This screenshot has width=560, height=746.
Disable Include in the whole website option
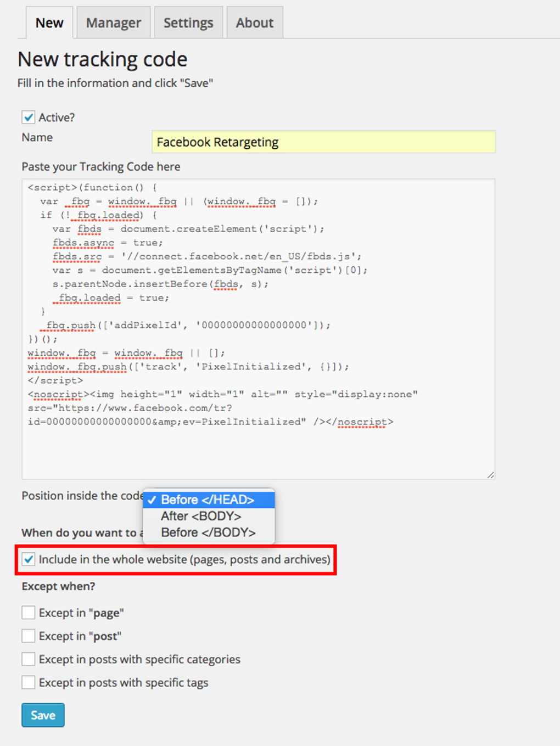tap(29, 559)
